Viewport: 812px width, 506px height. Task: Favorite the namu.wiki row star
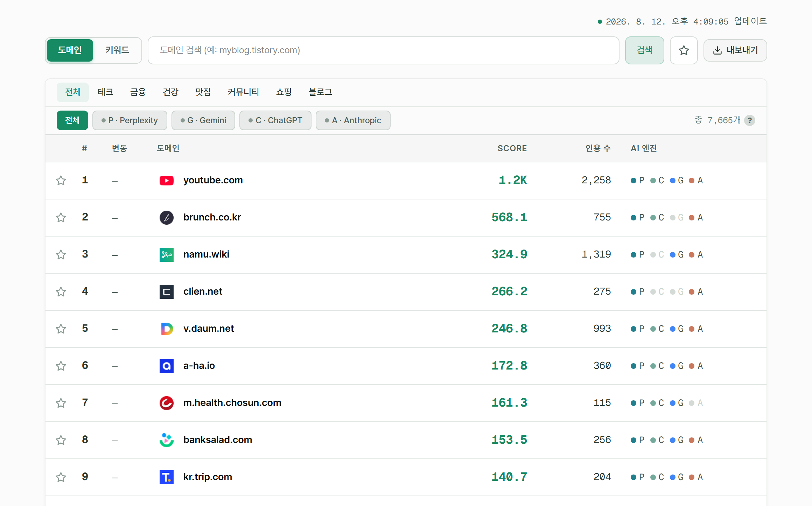[61, 255]
